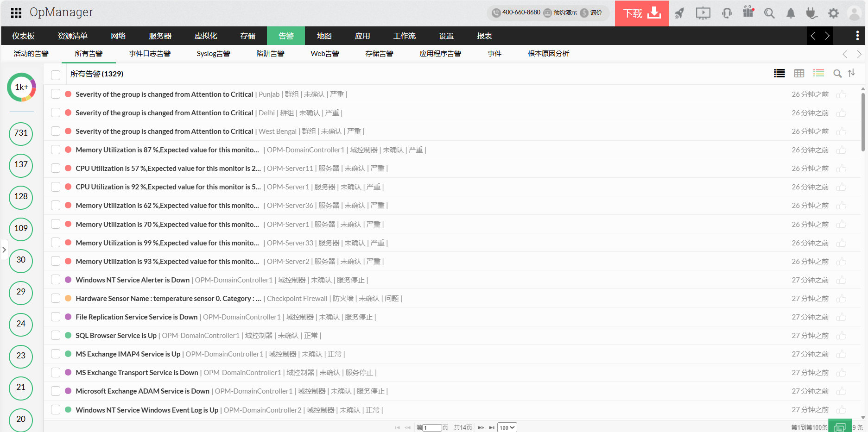Click the sort arrows icon
The height and width of the screenshot is (432, 868).
(x=851, y=73)
